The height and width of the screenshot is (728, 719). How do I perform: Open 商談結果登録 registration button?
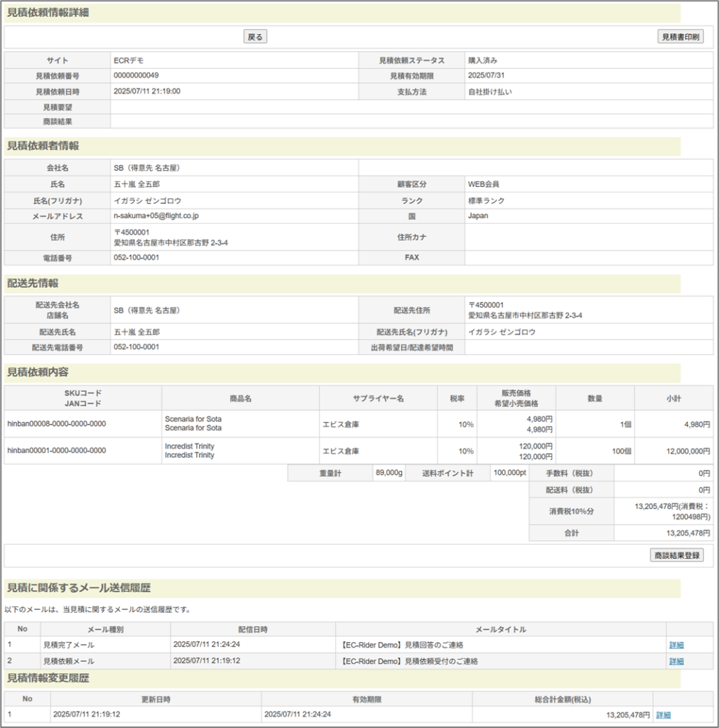tap(676, 555)
